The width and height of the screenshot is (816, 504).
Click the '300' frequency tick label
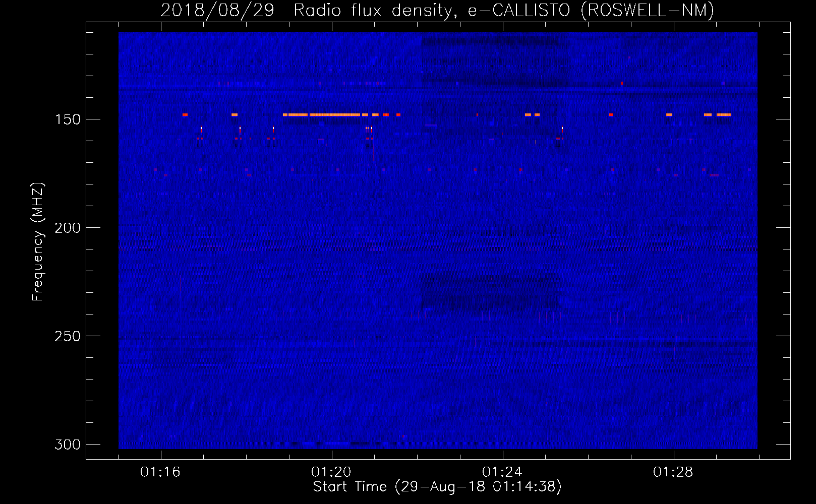point(68,445)
